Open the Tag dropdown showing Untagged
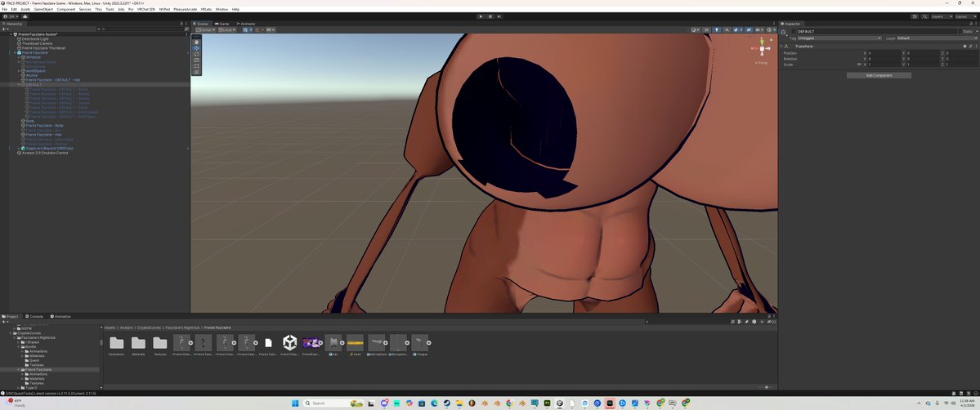This screenshot has height=410, width=980. [x=839, y=38]
